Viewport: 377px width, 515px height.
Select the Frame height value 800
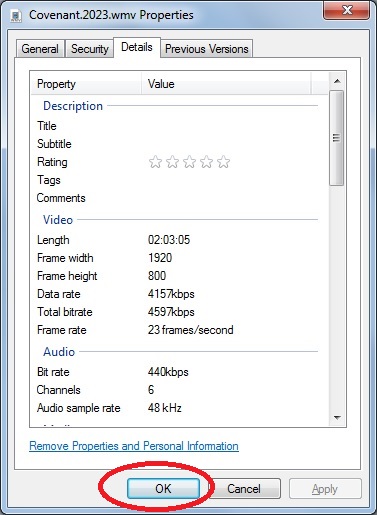[157, 276]
